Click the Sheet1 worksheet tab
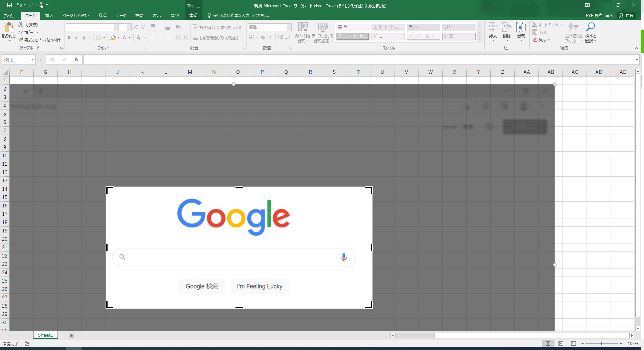644x350 pixels. [45, 335]
